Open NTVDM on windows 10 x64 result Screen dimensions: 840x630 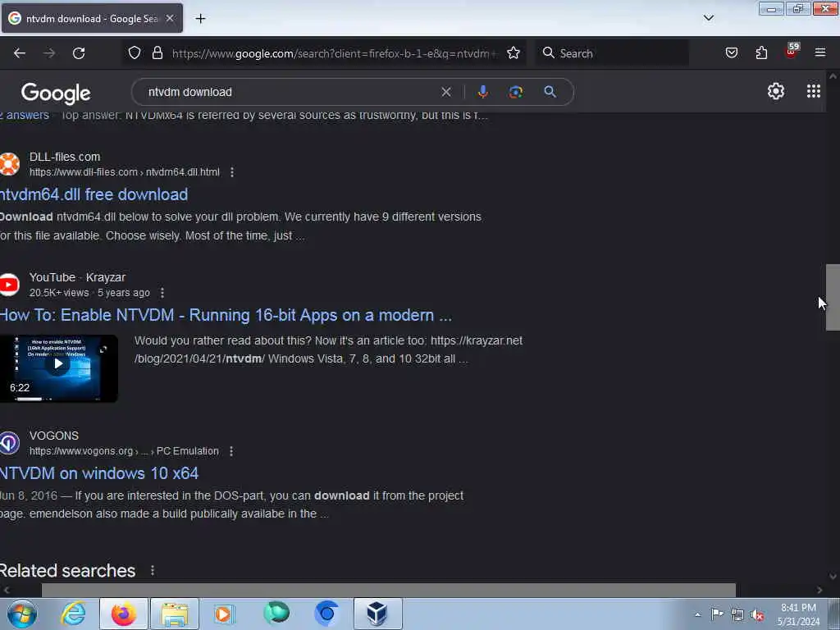coord(99,473)
